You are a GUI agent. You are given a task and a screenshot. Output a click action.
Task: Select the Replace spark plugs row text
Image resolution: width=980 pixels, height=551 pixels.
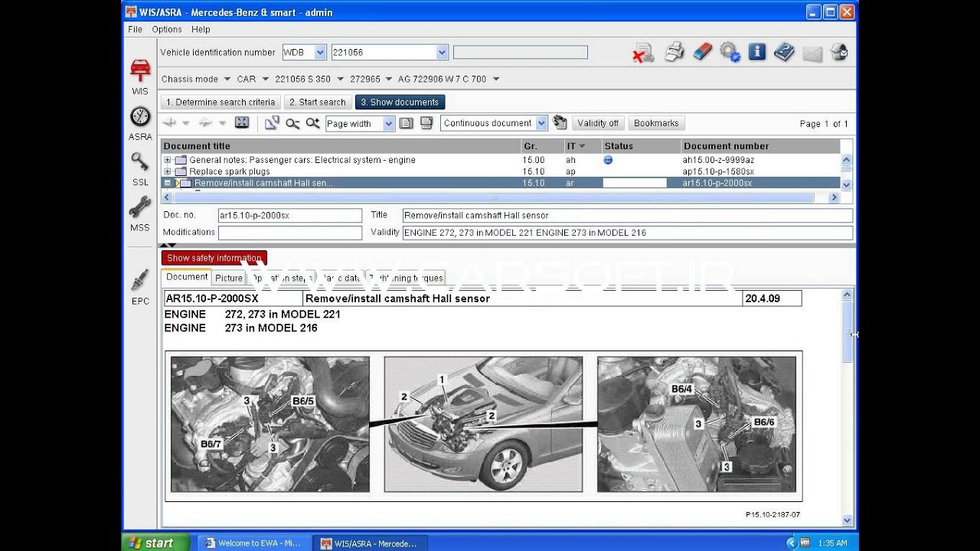pyautogui.click(x=230, y=171)
